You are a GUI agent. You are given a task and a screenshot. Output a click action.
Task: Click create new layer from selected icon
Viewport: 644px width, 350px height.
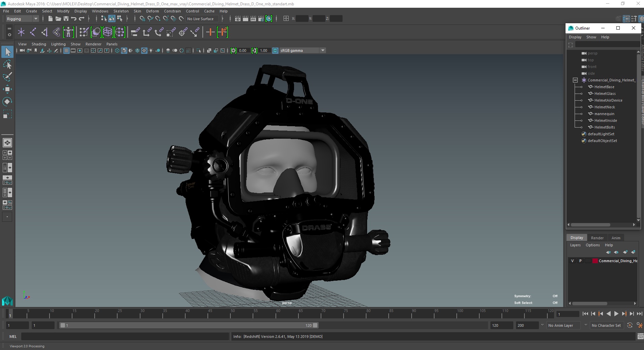coord(633,252)
